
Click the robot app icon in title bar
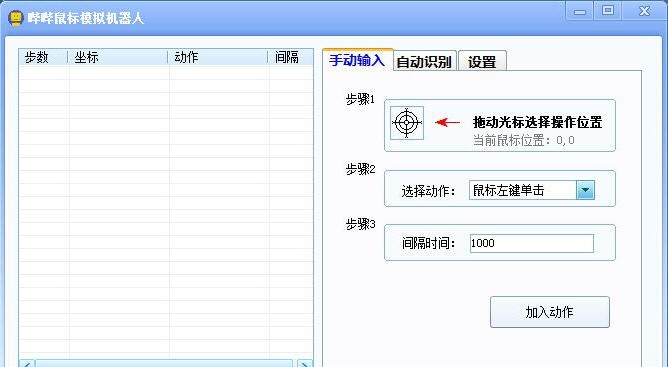16,18
